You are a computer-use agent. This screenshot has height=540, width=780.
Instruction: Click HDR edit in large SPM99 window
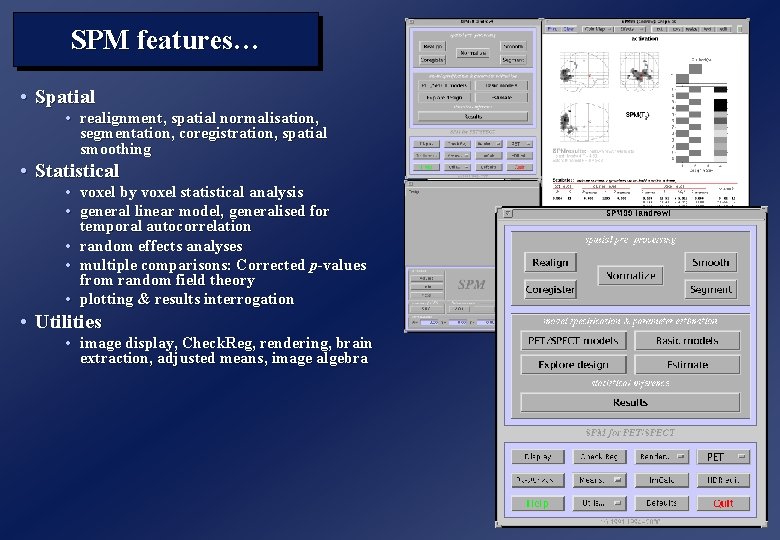pyautogui.click(x=723, y=480)
